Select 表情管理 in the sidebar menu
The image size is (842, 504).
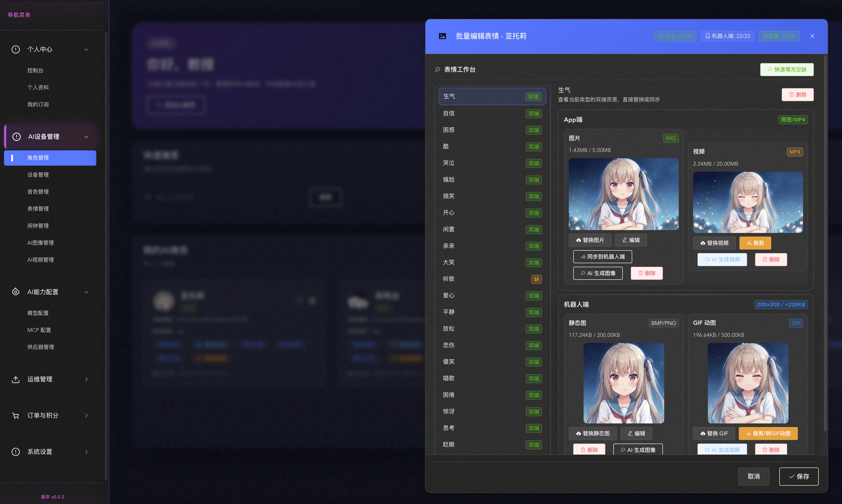tap(38, 209)
